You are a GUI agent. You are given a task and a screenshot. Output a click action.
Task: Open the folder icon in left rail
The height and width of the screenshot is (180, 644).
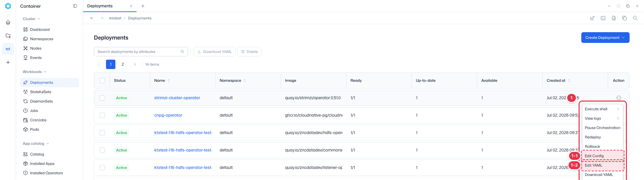8,36
